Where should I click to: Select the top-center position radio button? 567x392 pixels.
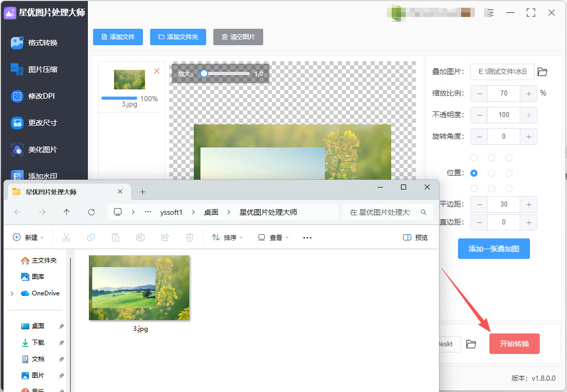[x=491, y=158]
